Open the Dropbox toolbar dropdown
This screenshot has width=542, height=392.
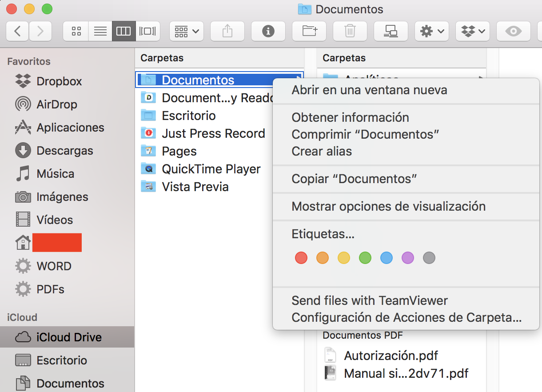(x=473, y=31)
